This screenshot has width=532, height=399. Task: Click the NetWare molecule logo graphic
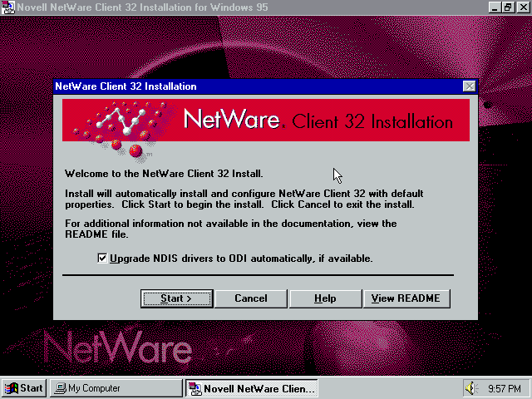122,131
